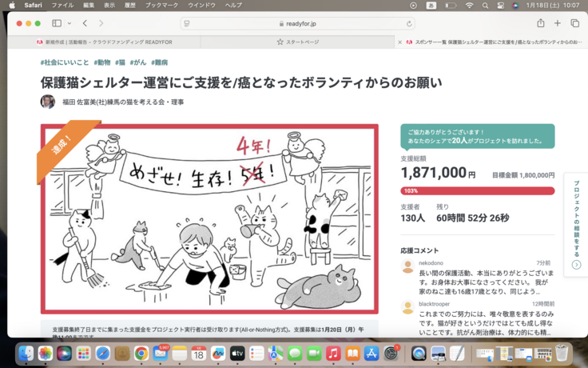Image resolution: width=588 pixels, height=368 pixels.
Task: Launch Music app from the Dock
Action: (x=333, y=353)
